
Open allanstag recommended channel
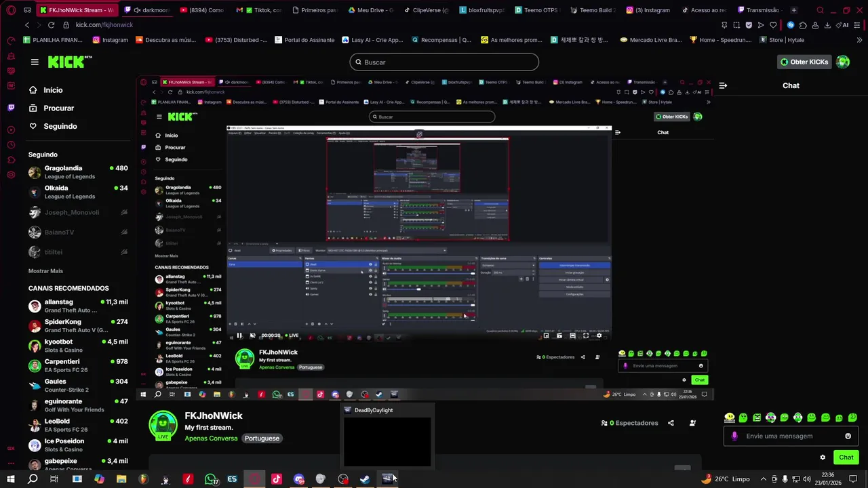pyautogui.click(x=78, y=306)
